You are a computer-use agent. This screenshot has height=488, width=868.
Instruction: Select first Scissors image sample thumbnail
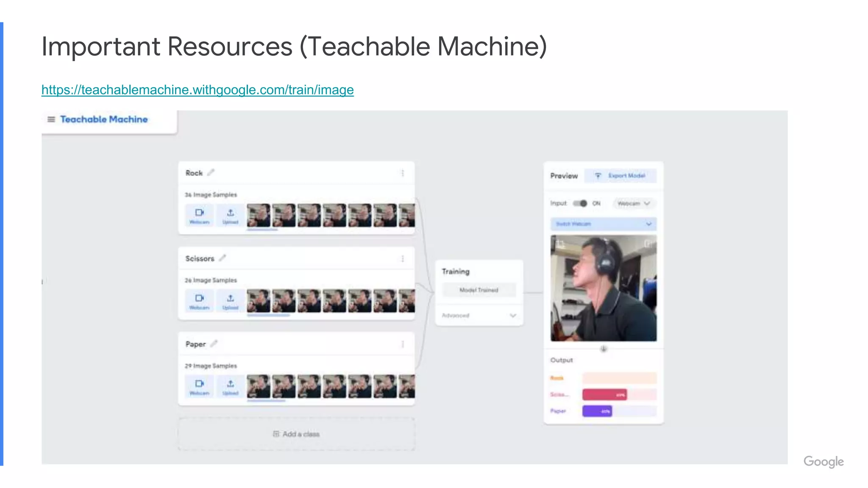click(259, 301)
